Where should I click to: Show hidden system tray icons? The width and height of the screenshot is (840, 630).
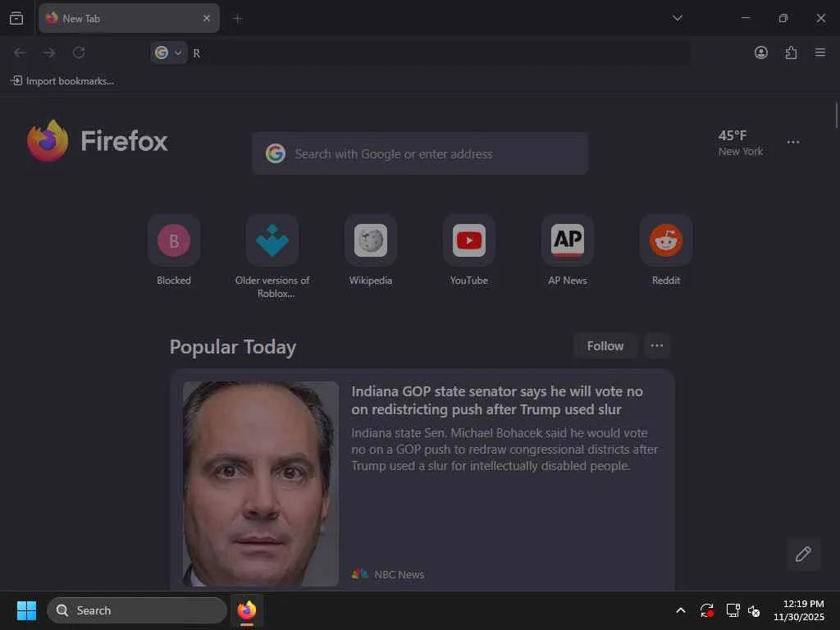(x=680, y=610)
